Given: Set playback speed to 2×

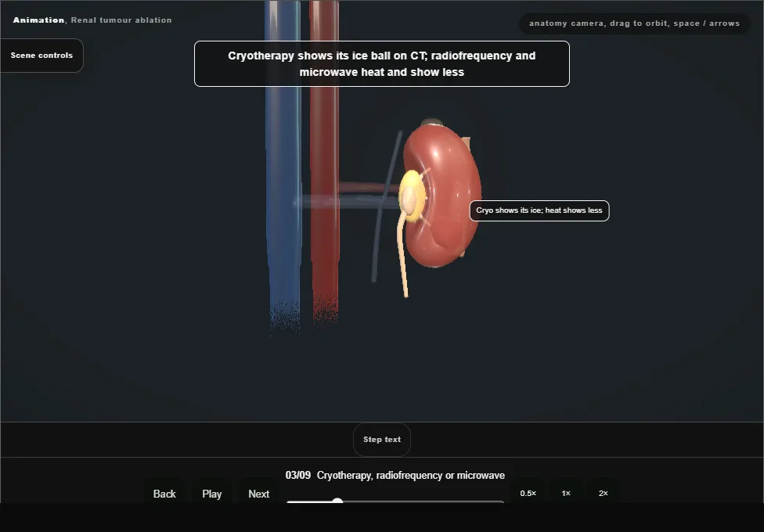Looking at the screenshot, I should 604,493.
